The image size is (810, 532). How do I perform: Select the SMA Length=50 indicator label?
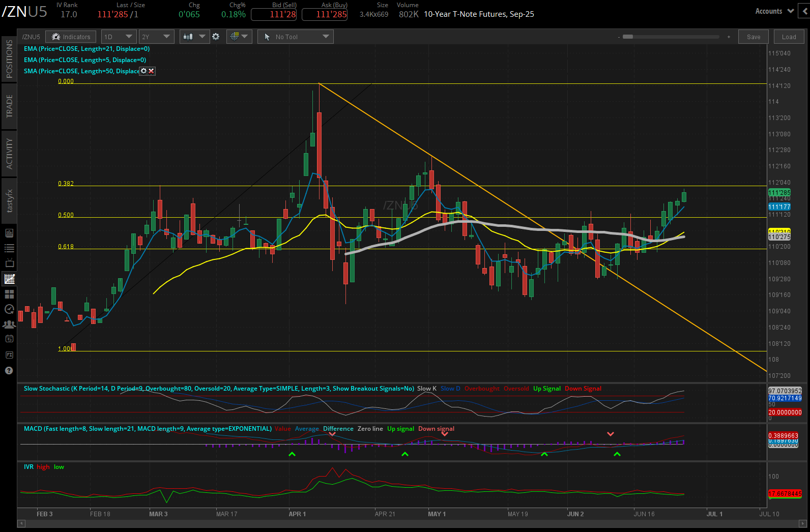click(81, 71)
